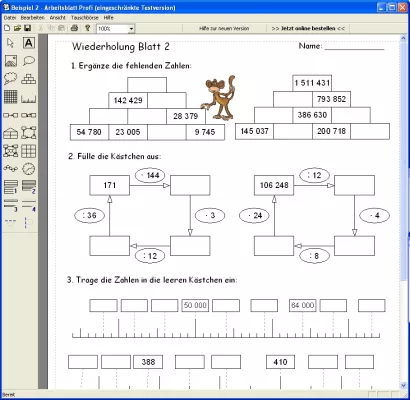The height and width of the screenshot is (400, 410).
Task: Open a file using the folder icon
Action: point(17,28)
